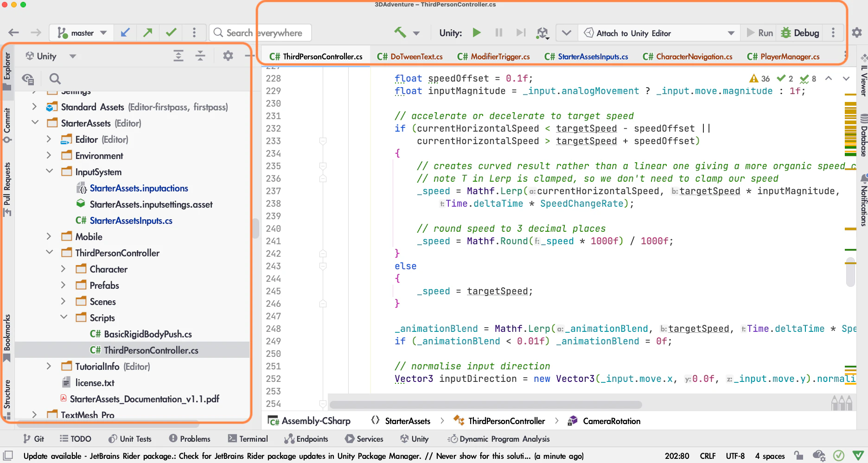This screenshot has width=868, height=463.
Task: Switch to the CharacterNavigation.cs tab
Action: pos(688,57)
